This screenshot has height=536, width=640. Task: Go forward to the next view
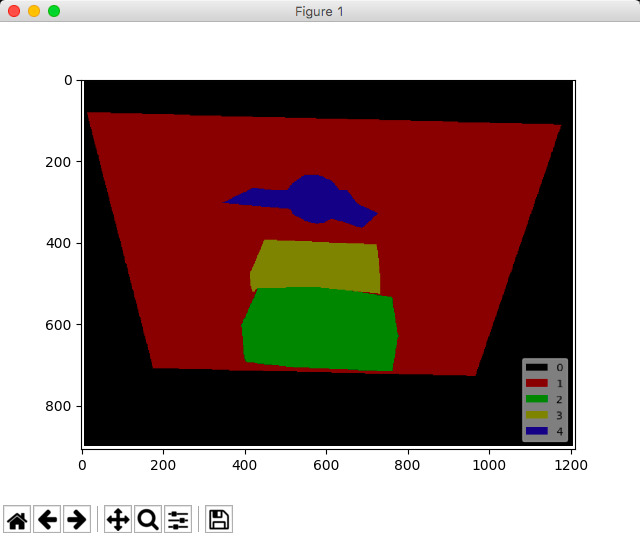[76, 519]
